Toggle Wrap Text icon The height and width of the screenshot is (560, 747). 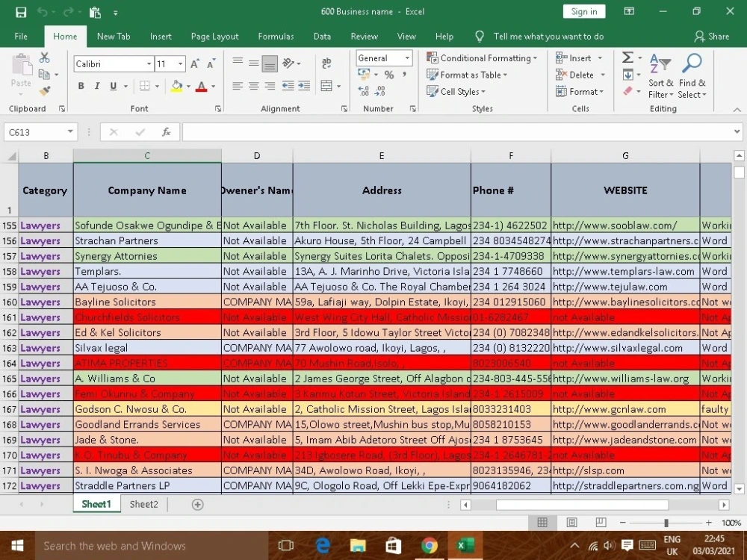(326, 63)
